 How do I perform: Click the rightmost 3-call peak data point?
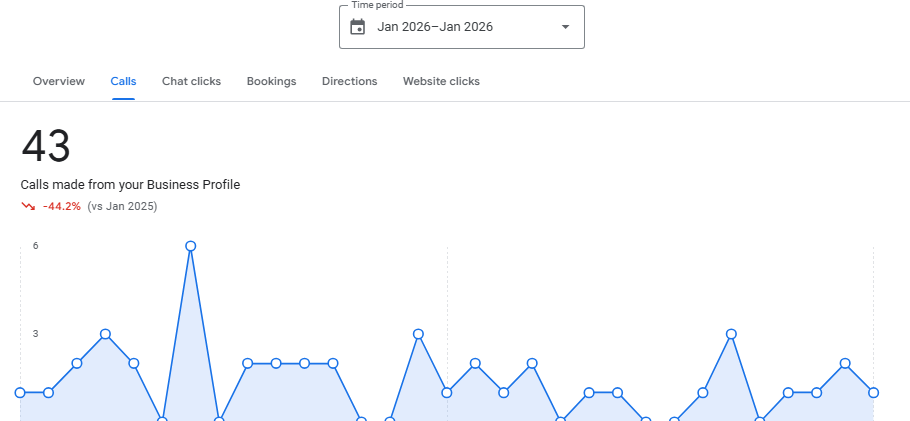coord(731,334)
